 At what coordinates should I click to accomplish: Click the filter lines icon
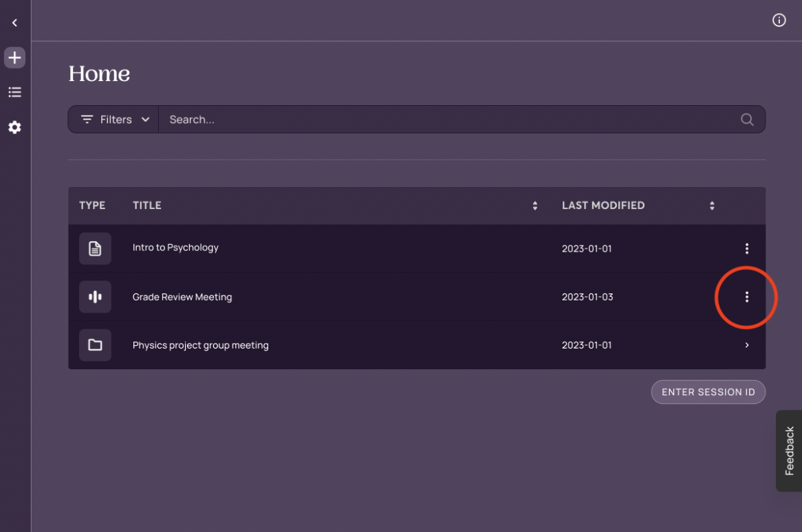tap(87, 119)
